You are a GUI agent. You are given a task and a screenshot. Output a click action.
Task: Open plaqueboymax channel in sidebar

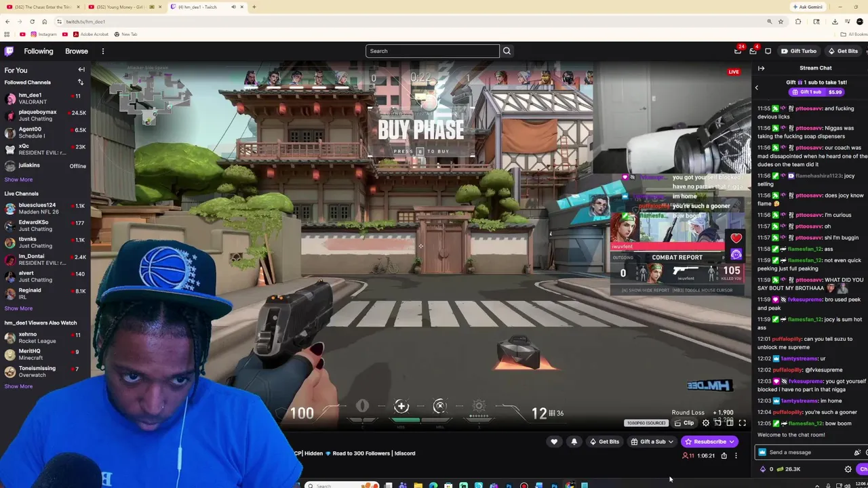tap(45, 115)
